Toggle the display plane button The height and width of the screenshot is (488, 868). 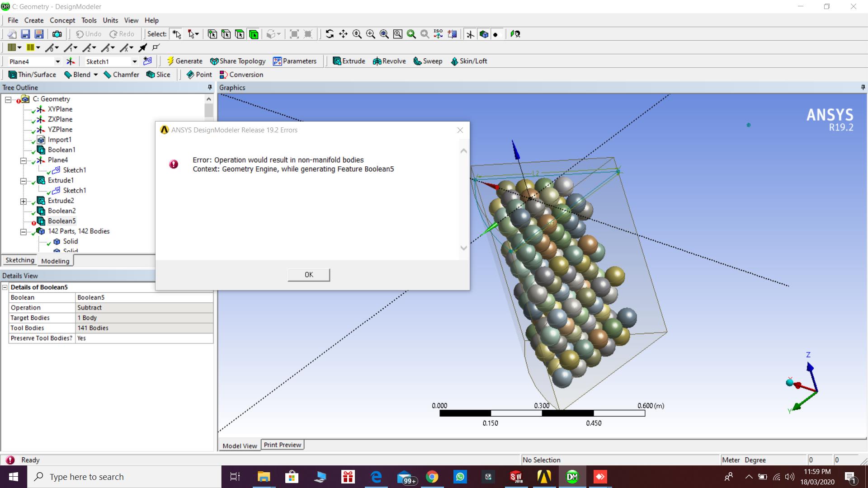click(x=470, y=34)
